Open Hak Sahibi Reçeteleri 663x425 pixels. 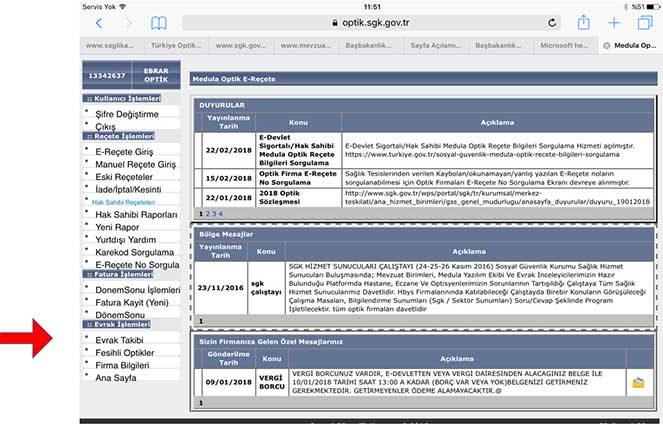[123, 202]
